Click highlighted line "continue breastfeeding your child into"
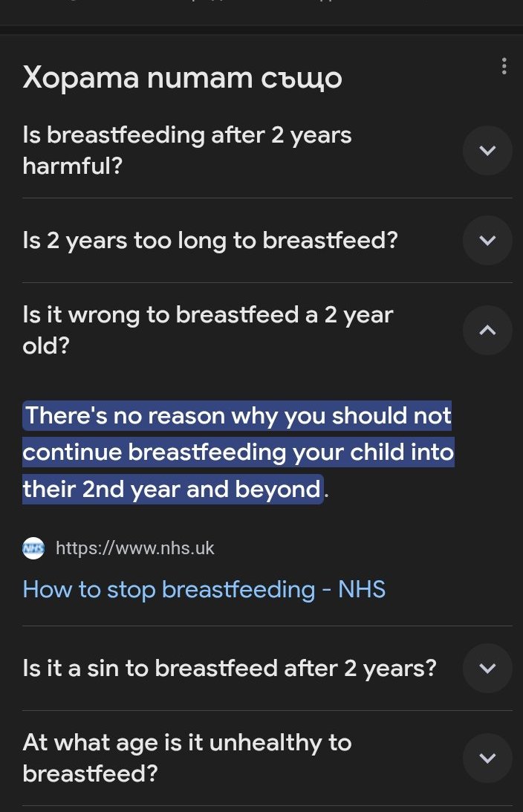 point(238,452)
